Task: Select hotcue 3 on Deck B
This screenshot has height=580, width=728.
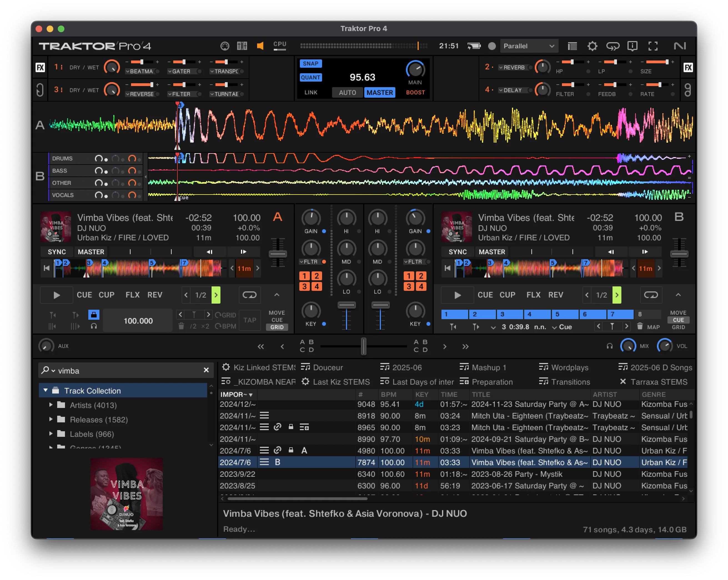Action: tap(509, 314)
